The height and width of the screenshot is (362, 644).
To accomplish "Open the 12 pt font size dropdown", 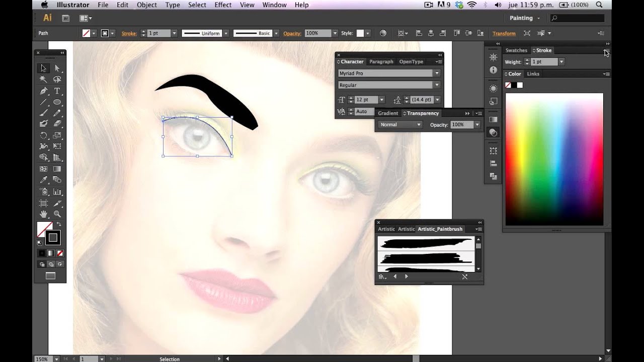I will (x=381, y=100).
